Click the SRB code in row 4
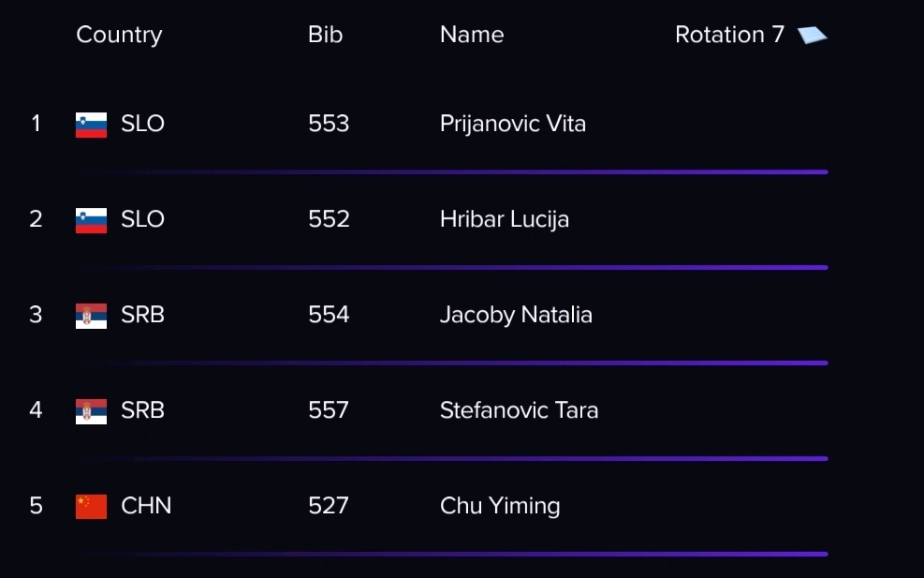This screenshot has width=924, height=578. tap(142, 410)
